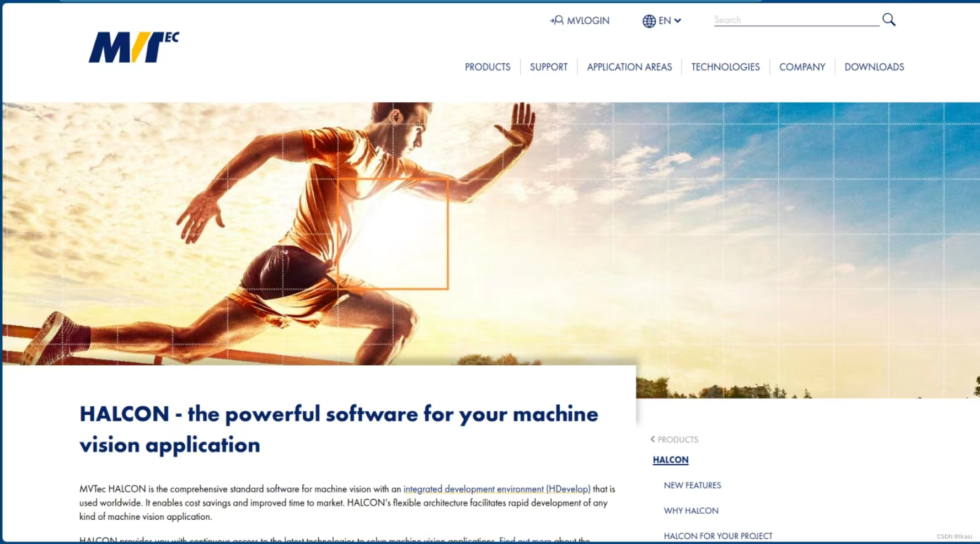Open the SUPPORT menu
The width and height of the screenshot is (980, 544).
(x=549, y=67)
